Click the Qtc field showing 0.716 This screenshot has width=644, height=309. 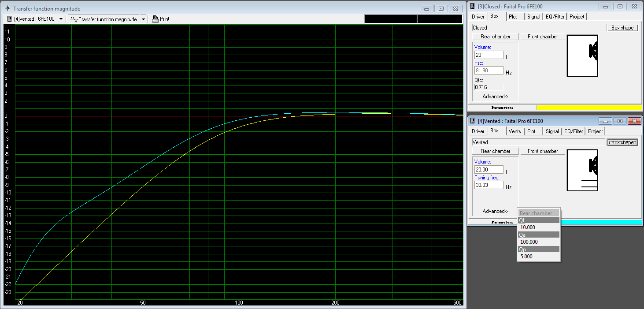(489, 87)
